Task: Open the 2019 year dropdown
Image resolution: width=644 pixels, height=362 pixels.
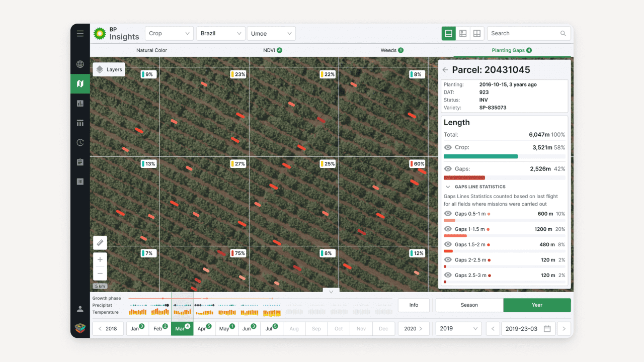Action: [x=458, y=329]
